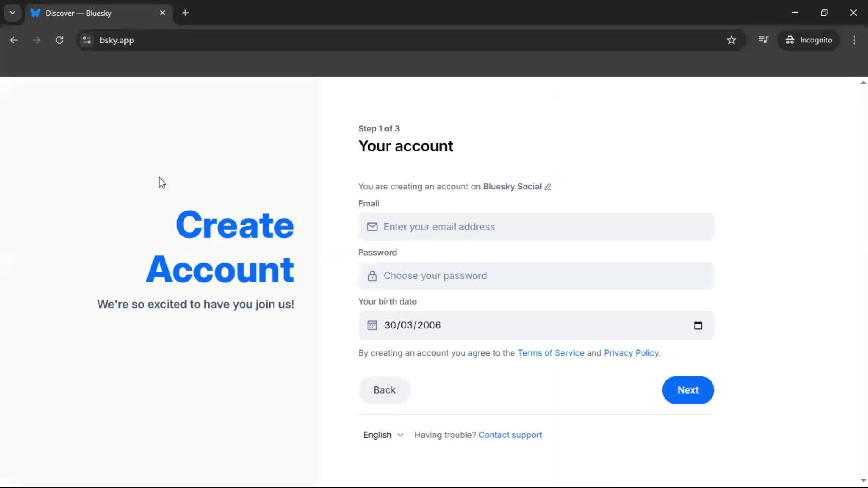The width and height of the screenshot is (868, 488).
Task: Expand the language selector chevron
Action: pyautogui.click(x=400, y=435)
